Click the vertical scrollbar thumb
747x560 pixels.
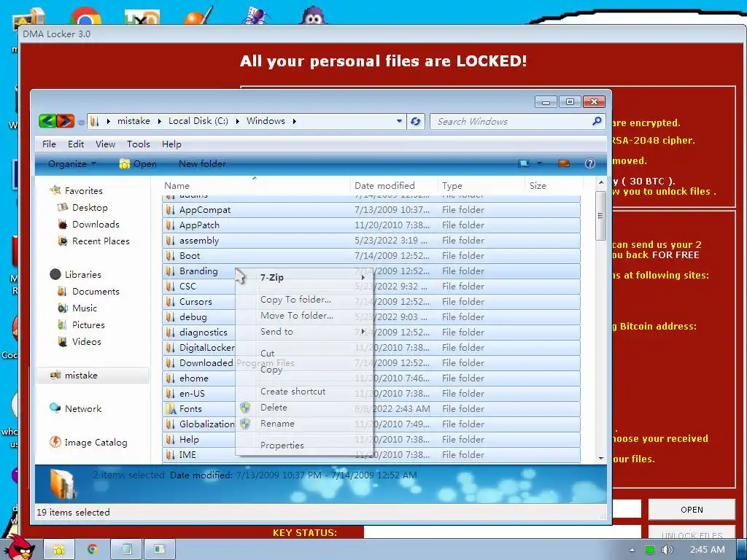click(601, 216)
